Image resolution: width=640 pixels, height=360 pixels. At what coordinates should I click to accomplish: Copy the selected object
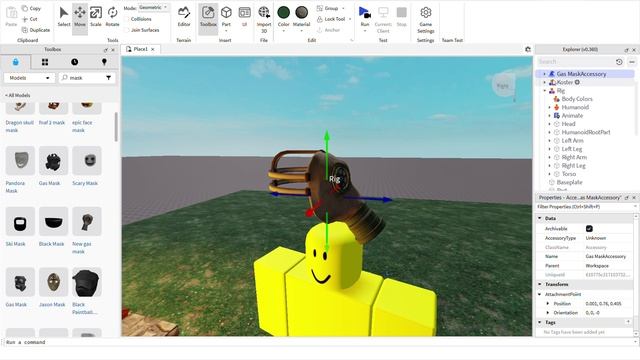(31, 8)
